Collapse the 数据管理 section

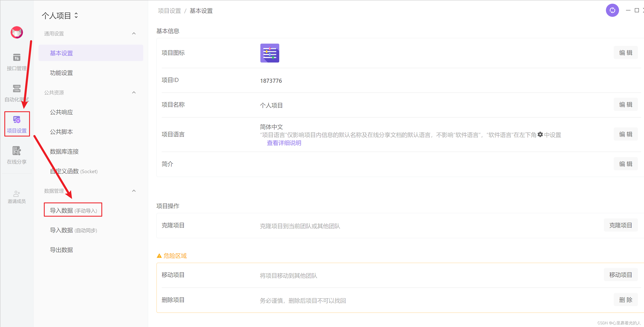(x=134, y=191)
